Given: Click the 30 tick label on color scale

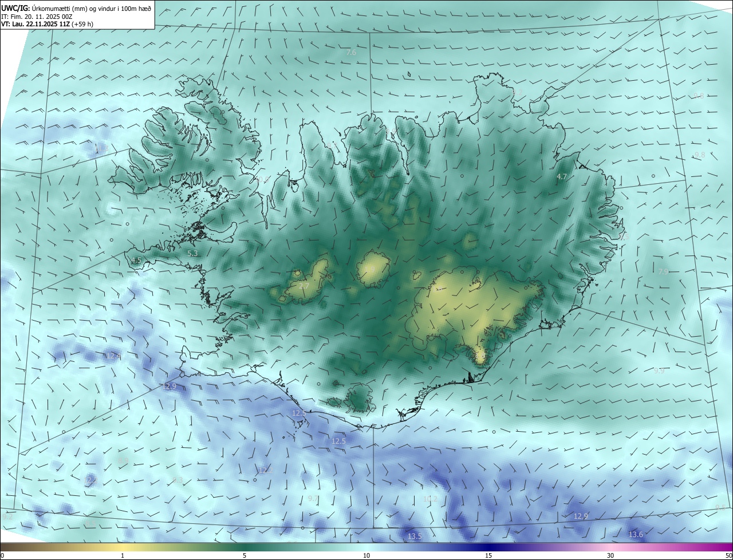Looking at the screenshot, I should point(610,555).
